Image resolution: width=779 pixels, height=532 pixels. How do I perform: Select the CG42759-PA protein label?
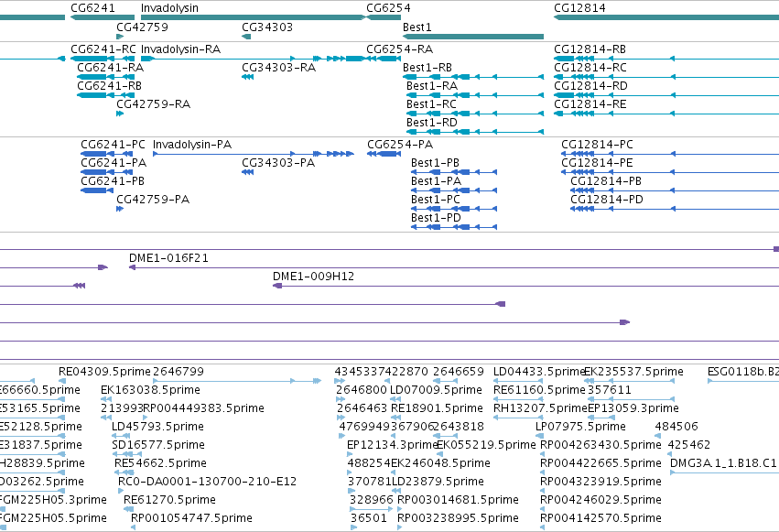[x=153, y=200]
